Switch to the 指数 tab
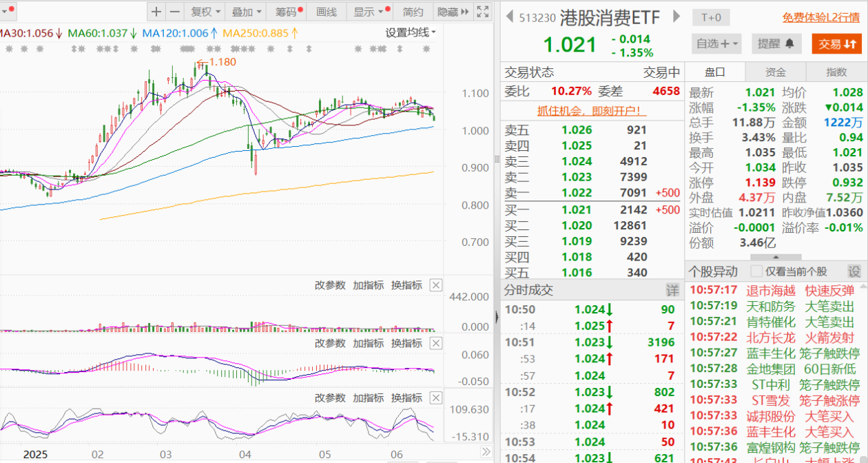Image resolution: width=868 pixels, height=463 pixels. tap(836, 72)
